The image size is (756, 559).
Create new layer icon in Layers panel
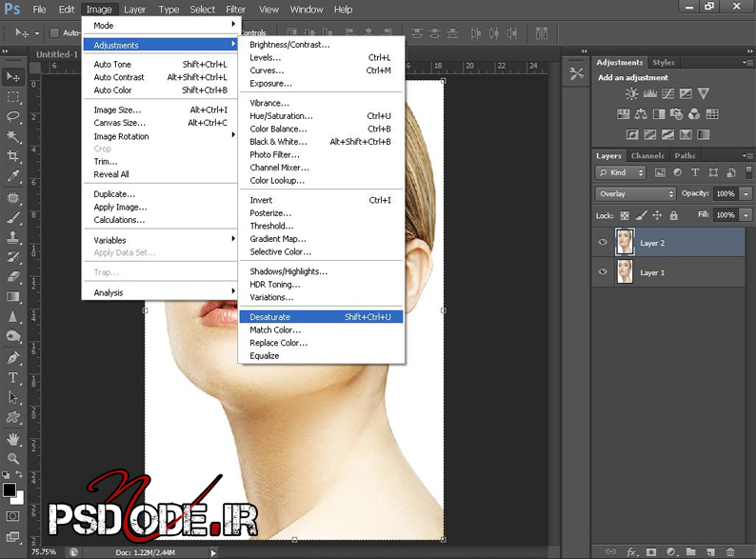[x=710, y=551]
